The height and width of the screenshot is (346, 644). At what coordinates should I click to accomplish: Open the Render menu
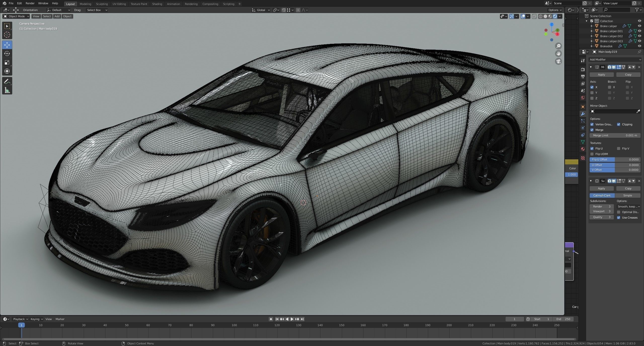coord(30,3)
